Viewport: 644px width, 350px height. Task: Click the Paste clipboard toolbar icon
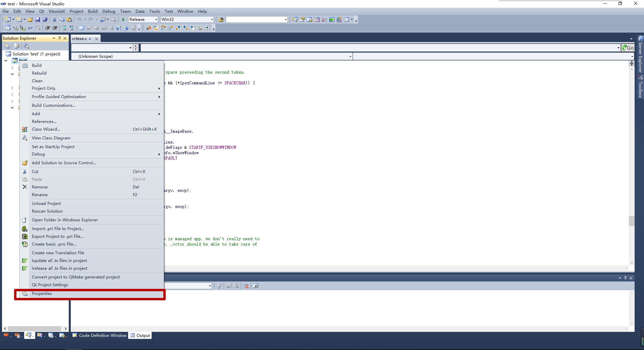[x=69, y=19]
